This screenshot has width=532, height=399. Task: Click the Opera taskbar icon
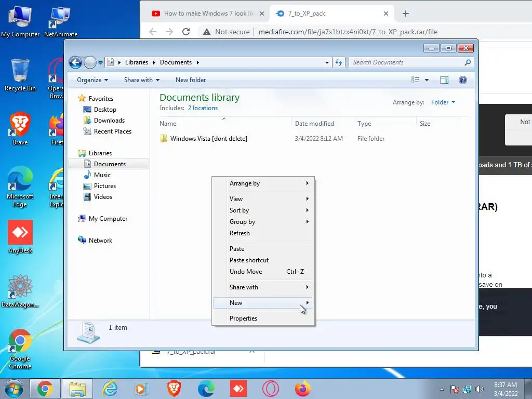pos(270,389)
